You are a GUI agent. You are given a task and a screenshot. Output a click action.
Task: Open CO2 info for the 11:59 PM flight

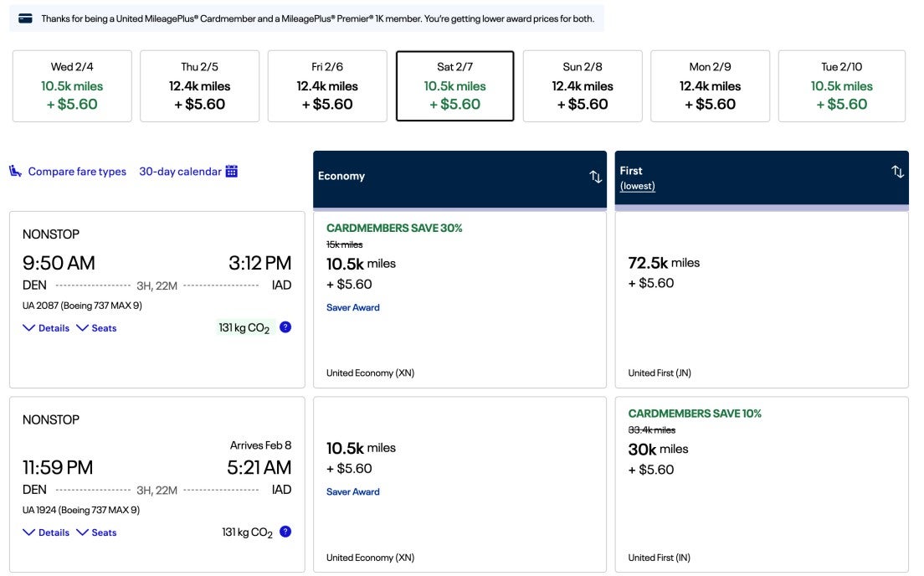click(x=285, y=531)
